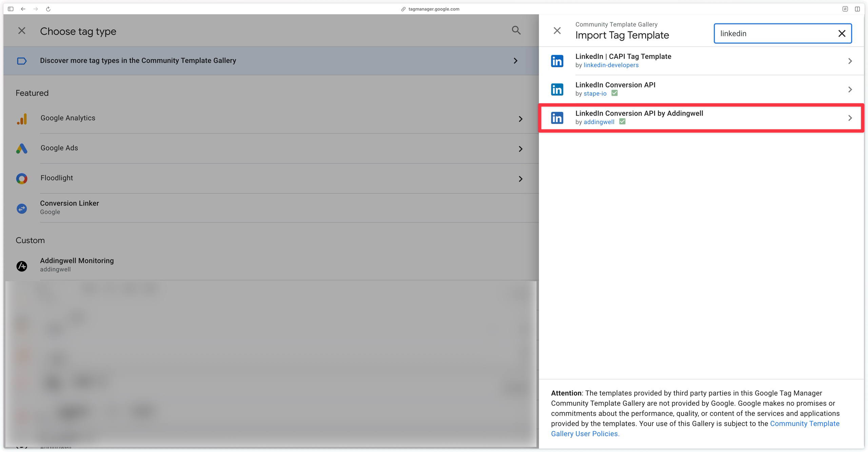Expand the Google Analytics tag type chevron
The image size is (868, 452).
[x=520, y=119]
